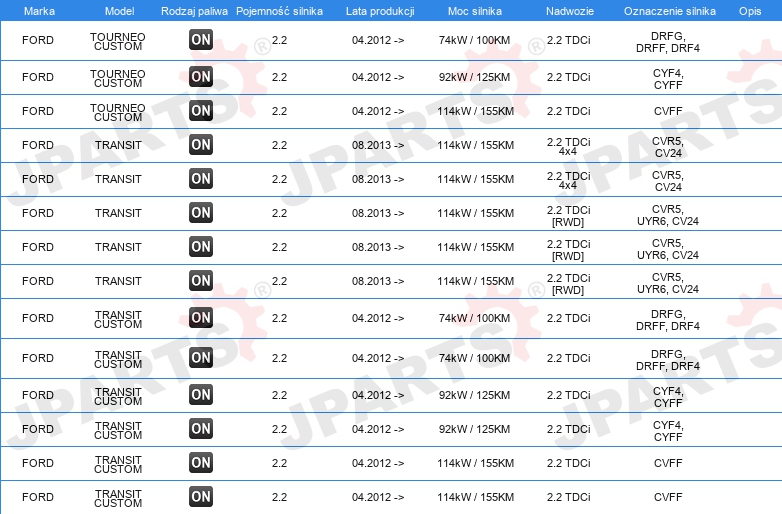782x514 pixels.
Task: Click model 'TOURNEO CUSTOM' in the 74kW row
Action: [x=118, y=41]
